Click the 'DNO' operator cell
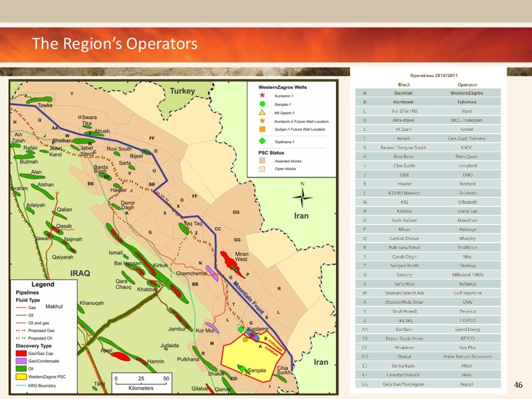 467,175
